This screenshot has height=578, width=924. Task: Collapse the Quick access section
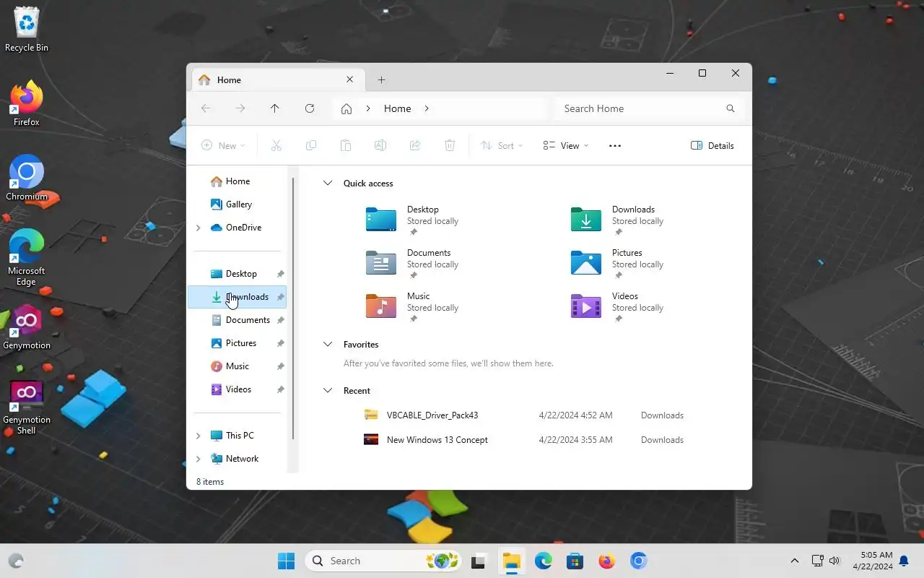point(328,184)
